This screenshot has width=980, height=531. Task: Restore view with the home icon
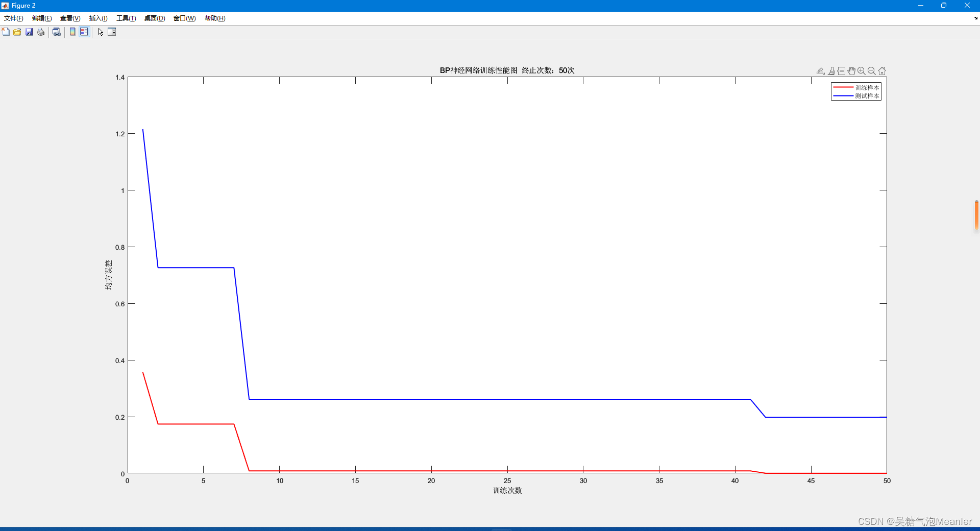pos(882,71)
